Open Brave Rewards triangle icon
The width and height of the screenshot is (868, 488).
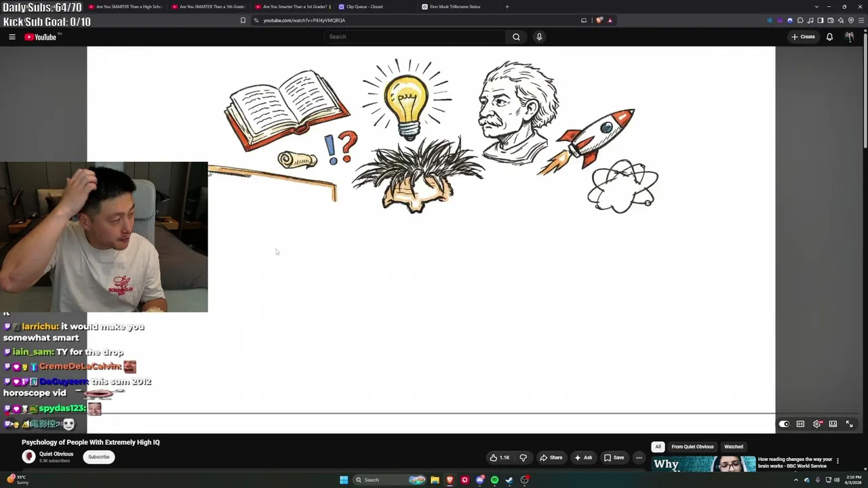(610, 20)
